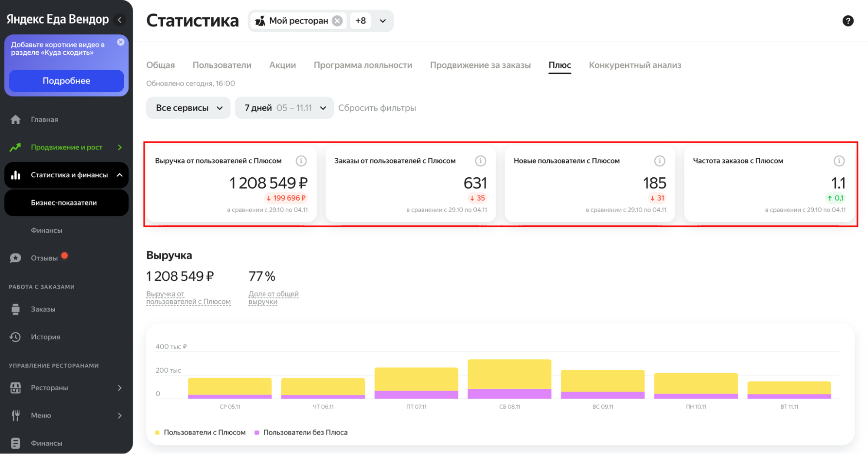Viewport: 868px width, 454px height.
Task: Open the Продвижение за заказы tab
Action: pyautogui.click(x=480, y=65)
